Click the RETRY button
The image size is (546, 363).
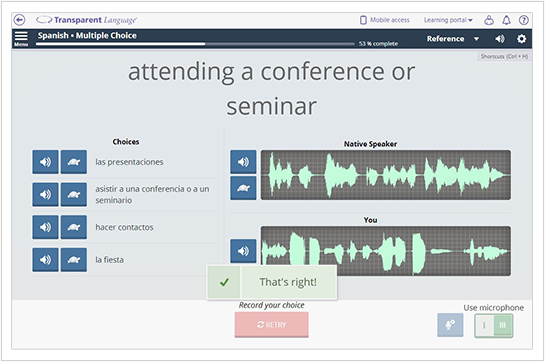(x=272, y=325)
